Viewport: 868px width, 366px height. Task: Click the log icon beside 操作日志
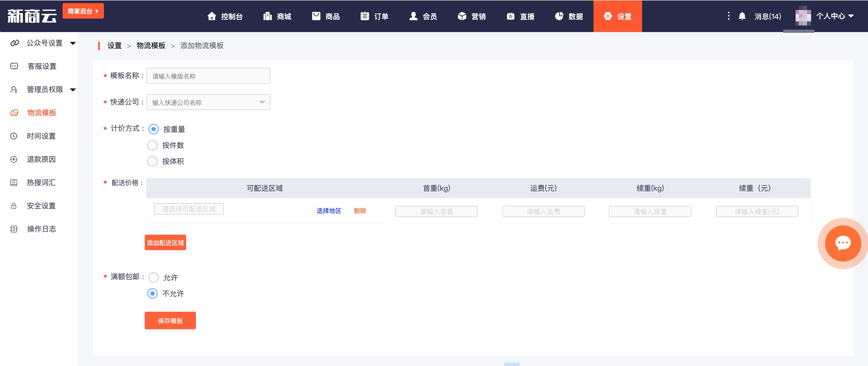[14, 229]
